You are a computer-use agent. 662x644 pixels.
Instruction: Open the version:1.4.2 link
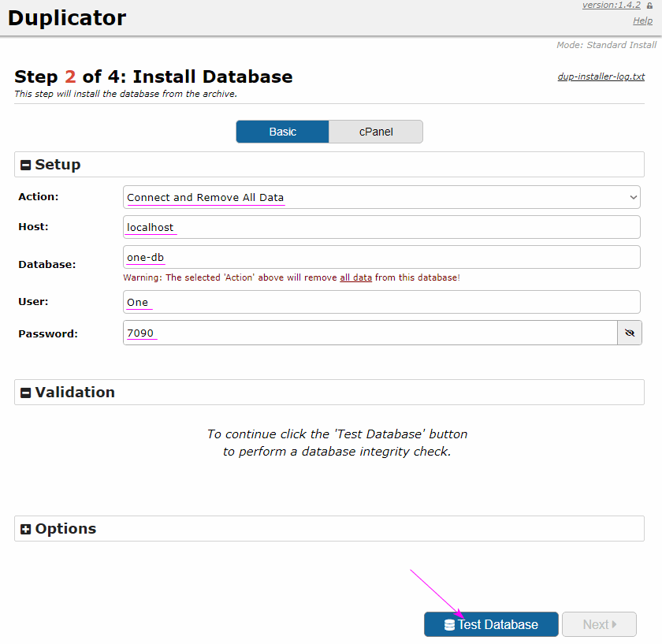point(612,5)
